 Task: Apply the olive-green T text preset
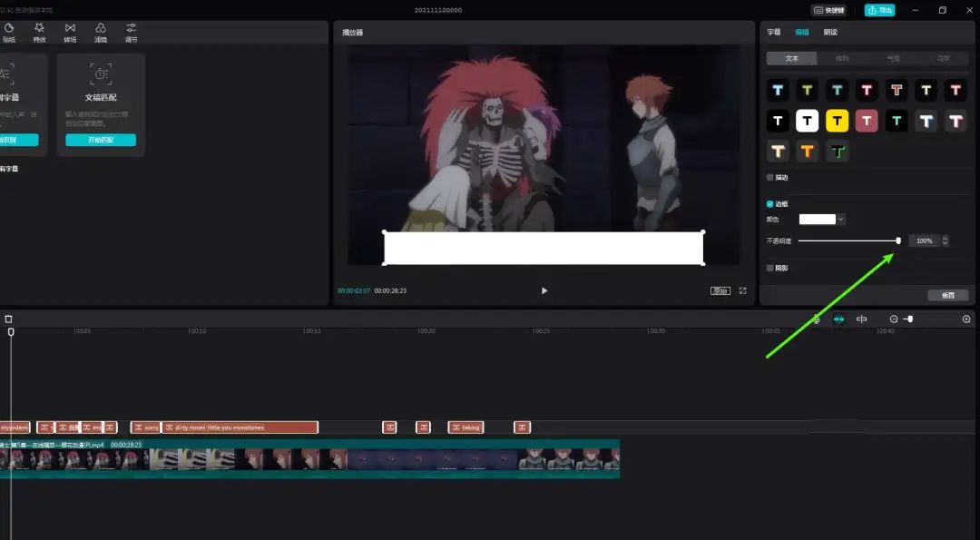coord(808,90)
